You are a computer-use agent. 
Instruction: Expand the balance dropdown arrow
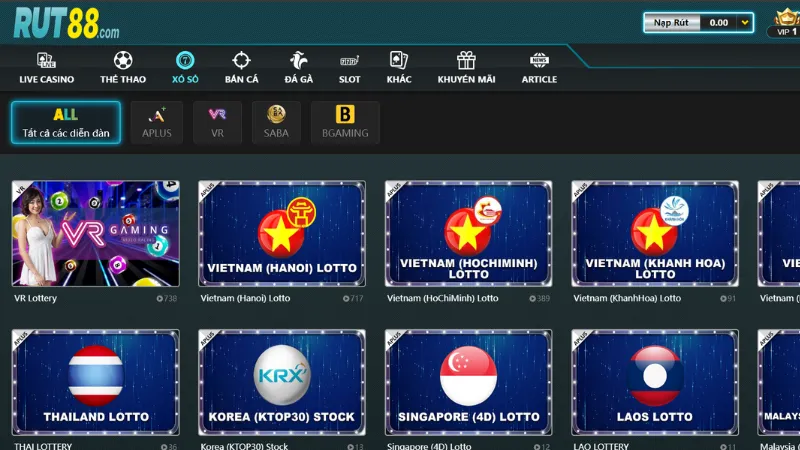coord(744,22)
